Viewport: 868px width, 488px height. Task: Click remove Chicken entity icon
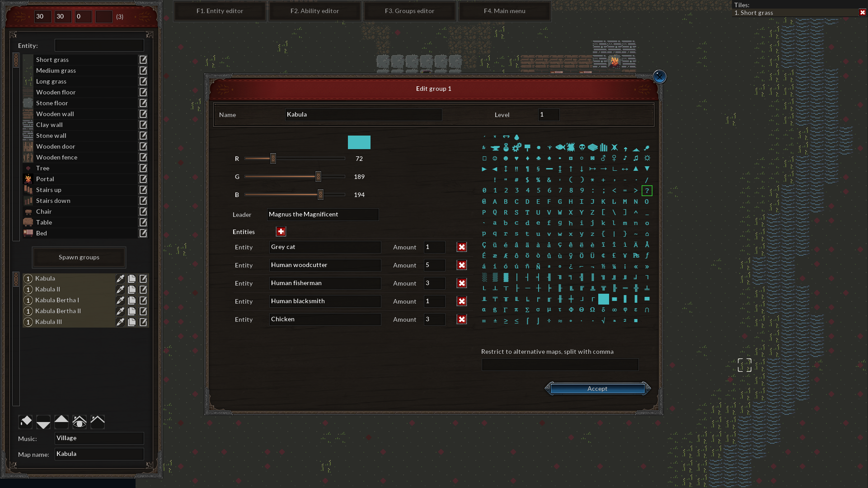point(462,319)
